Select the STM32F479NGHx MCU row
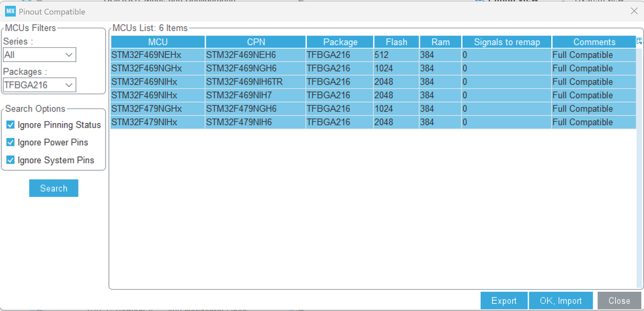The image size is (644, 311). tap(373, 109)
